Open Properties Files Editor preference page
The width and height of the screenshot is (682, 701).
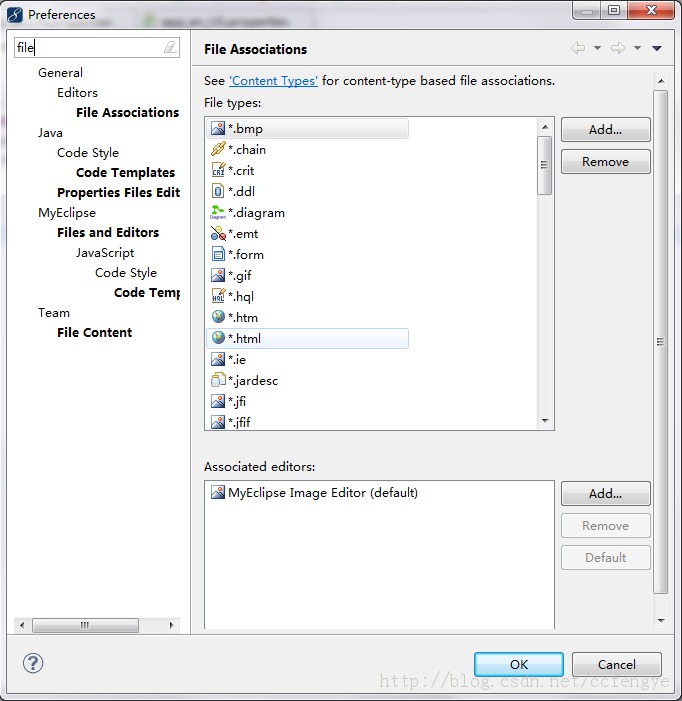(118, 193)
